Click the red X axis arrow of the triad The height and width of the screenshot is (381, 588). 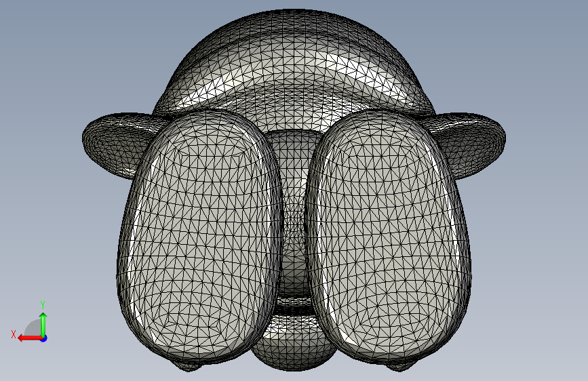tap(29, 338)
